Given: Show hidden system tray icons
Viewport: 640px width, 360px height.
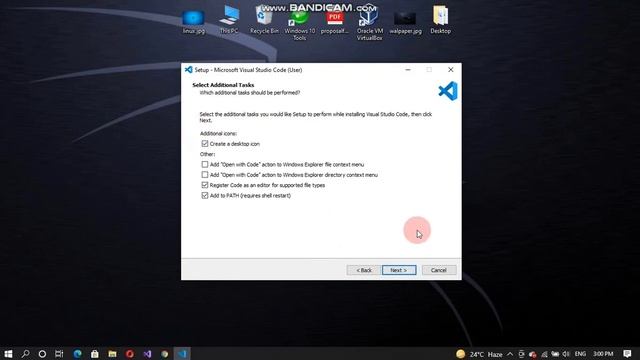Looking at the screenshot, I should pyautogui.click(x=510, y=354).
